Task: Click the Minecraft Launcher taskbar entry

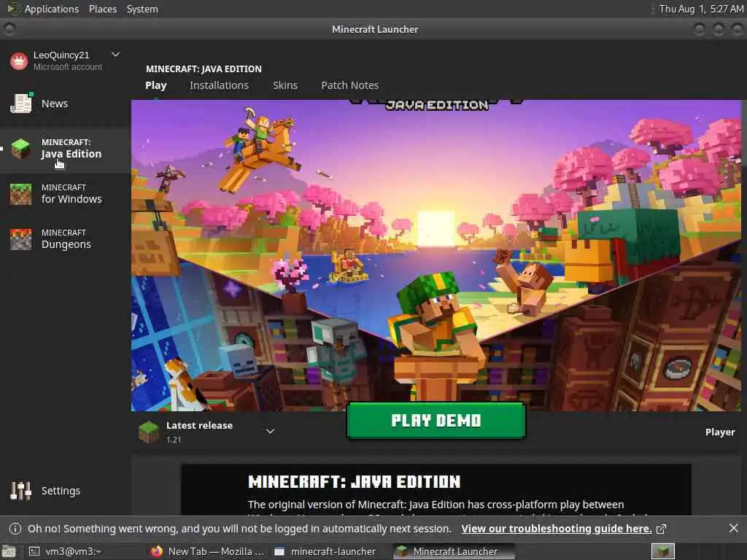Action: click(454, 551)
